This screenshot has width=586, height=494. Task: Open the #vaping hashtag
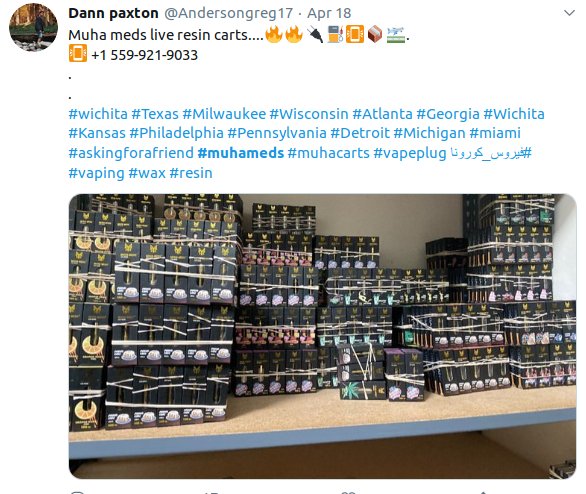click(x=96, y=173)
